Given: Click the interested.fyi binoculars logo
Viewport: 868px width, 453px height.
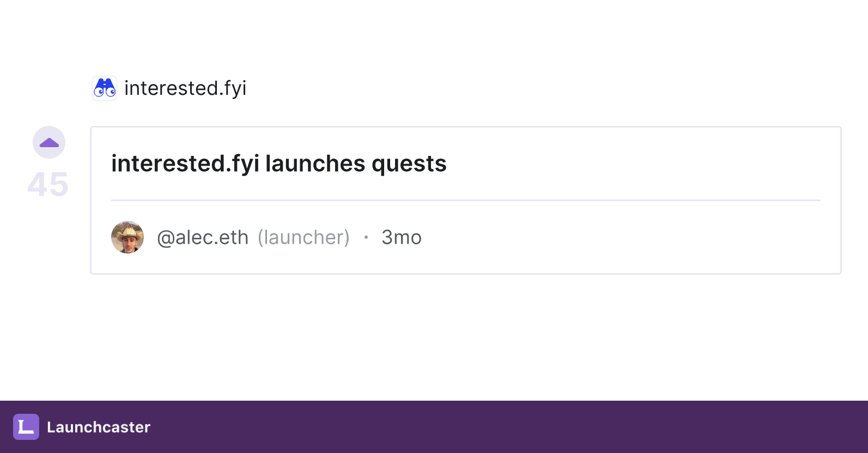Looking at the screenshot, I should (105, 88).
